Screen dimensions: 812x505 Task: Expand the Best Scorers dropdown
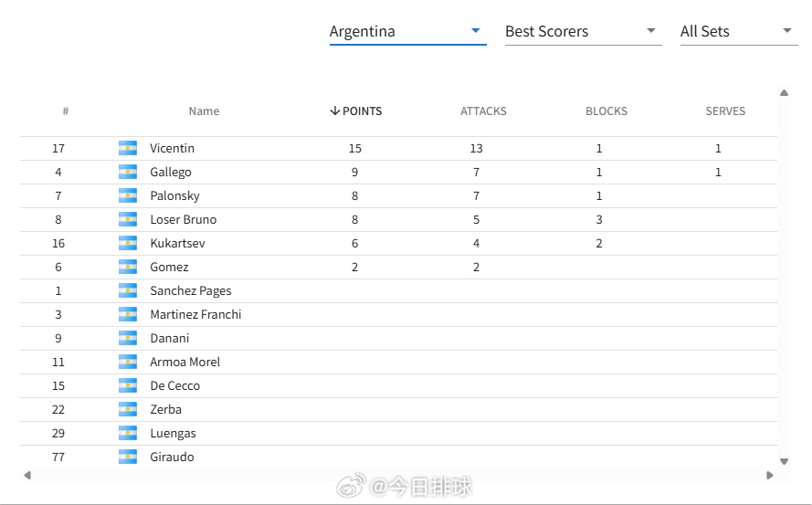(583, 32)
